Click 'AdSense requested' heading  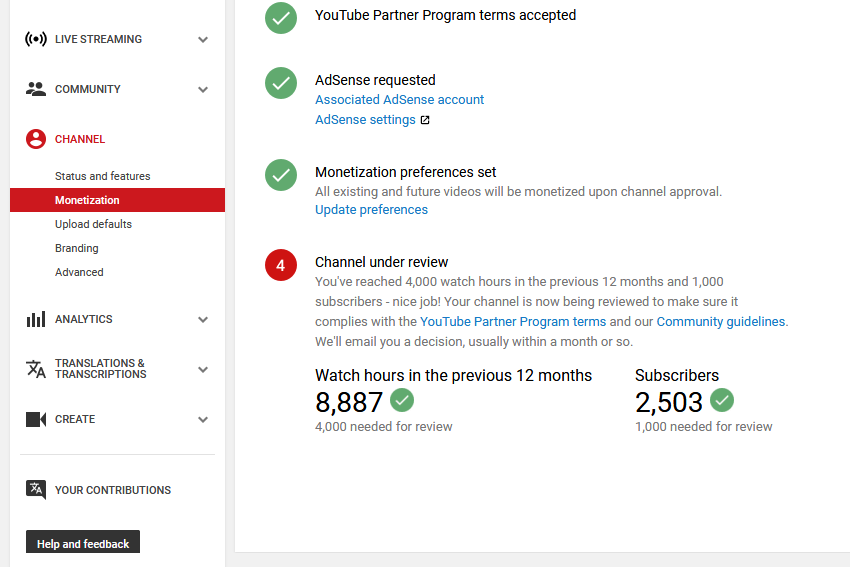[x=375, y=80]
